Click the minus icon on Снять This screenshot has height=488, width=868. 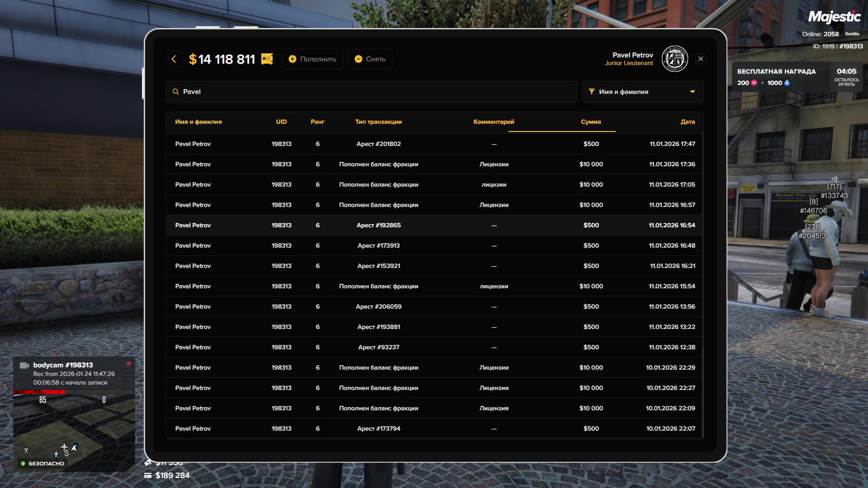[x=359, y=59]
